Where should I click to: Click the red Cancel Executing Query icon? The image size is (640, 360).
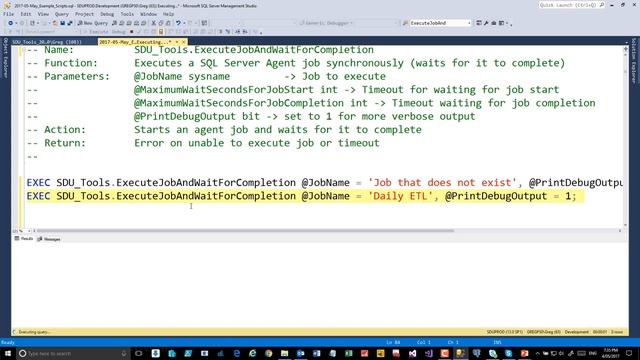click(131, 31)
